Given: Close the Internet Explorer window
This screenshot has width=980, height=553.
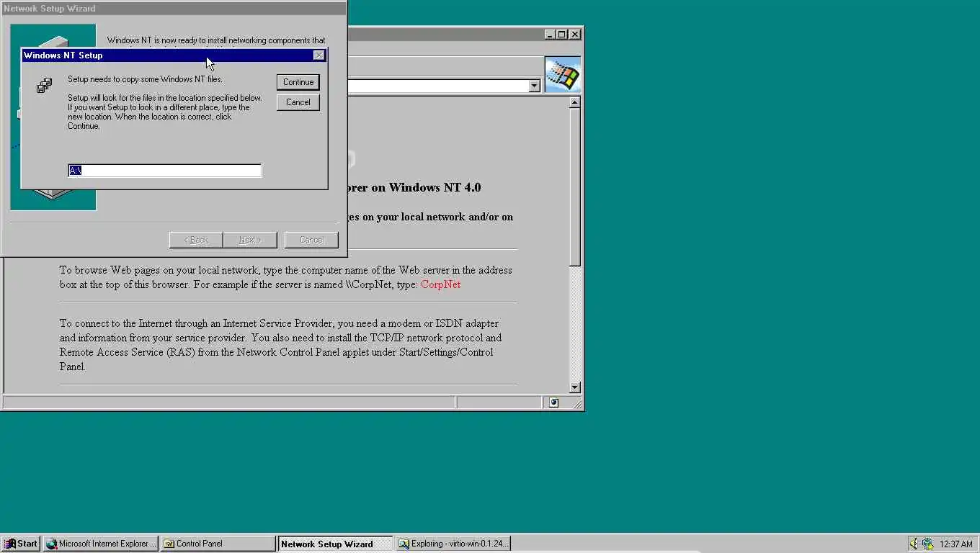Looking at the screenshot, I should click(575, 34).
